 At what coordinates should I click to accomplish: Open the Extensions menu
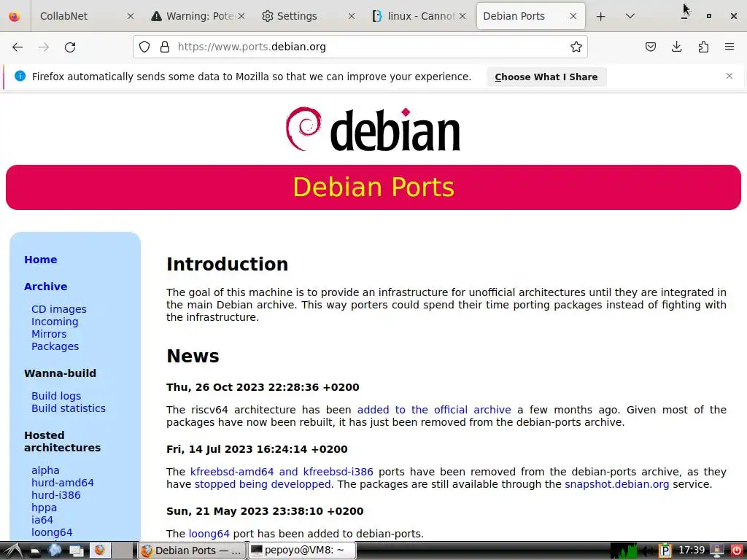click(703, 47)
